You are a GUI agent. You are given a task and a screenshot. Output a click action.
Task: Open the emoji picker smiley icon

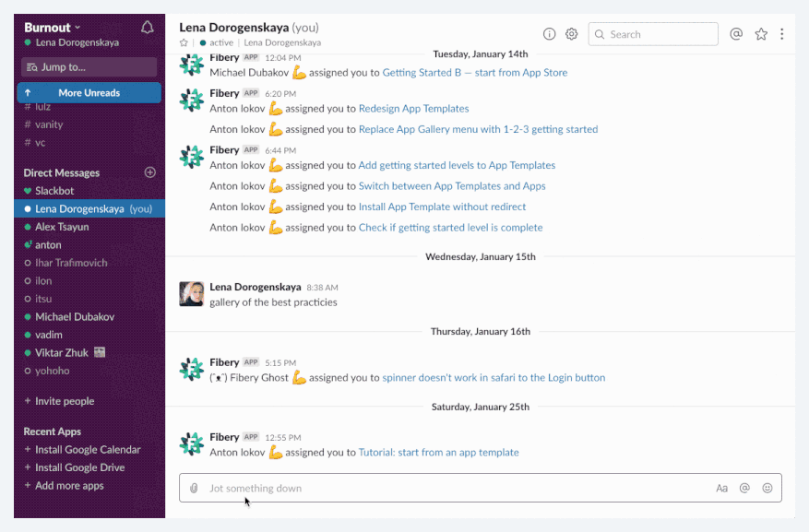point(767,488)
